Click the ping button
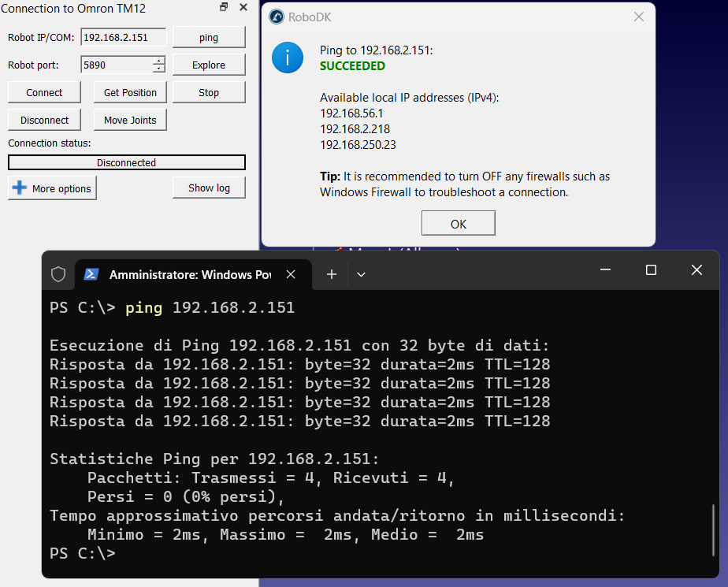Image resolution: width=728 pixels, height=587 pixels. (x=209, y=37)
